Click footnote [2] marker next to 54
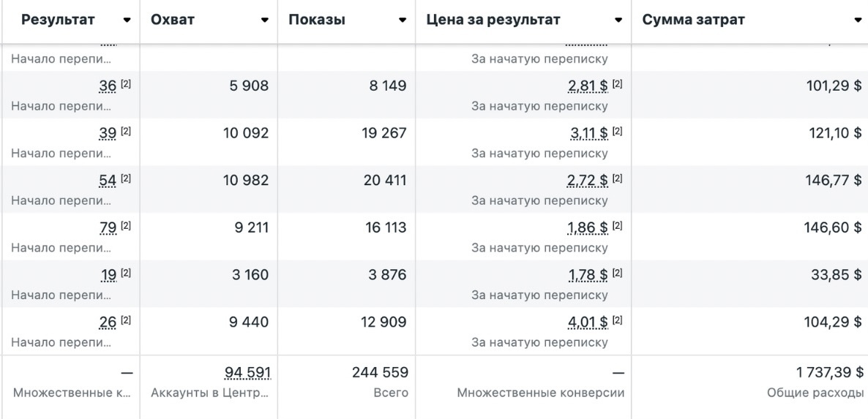Viewport: 868px width, 419px height. coord(126,180)
